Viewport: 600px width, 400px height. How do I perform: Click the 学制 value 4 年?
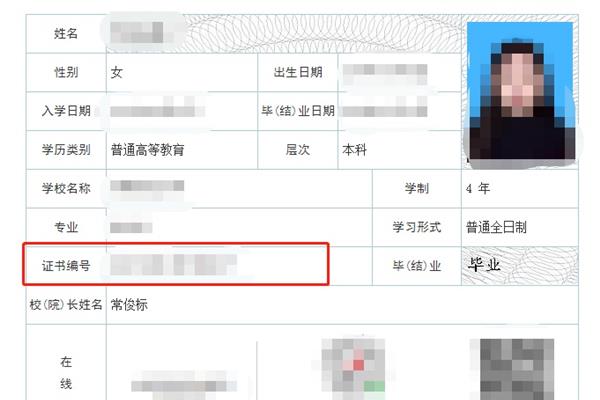(x=478, y=188)
